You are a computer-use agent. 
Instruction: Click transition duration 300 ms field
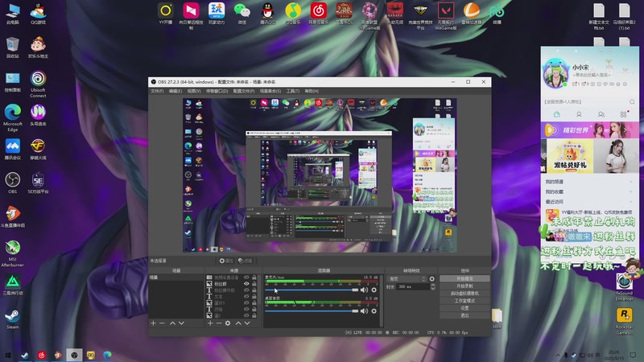coord(413,287)
